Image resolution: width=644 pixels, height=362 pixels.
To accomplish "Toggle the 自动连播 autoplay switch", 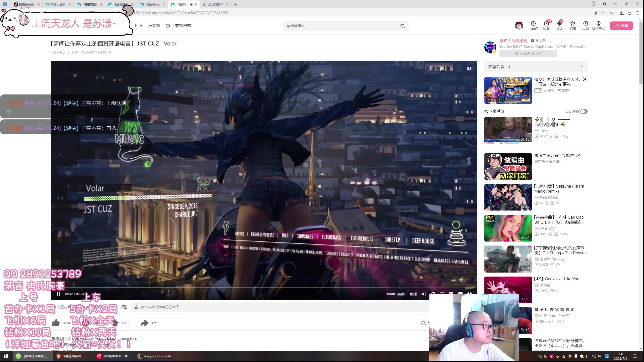I will pos(584,111).
